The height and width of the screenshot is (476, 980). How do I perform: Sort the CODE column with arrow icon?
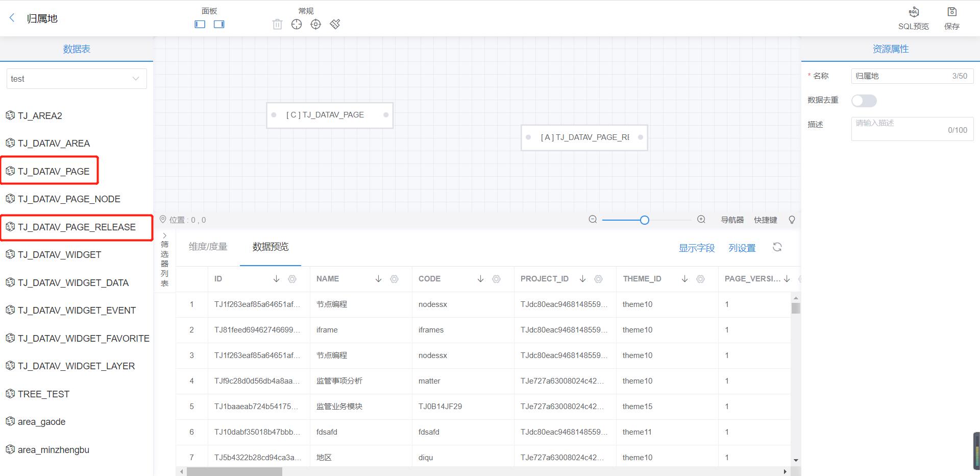coord(480,279)
